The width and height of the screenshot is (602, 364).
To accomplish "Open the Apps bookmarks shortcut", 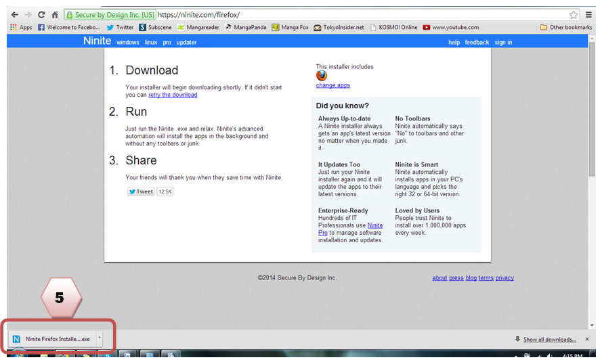I will point(21,27).
